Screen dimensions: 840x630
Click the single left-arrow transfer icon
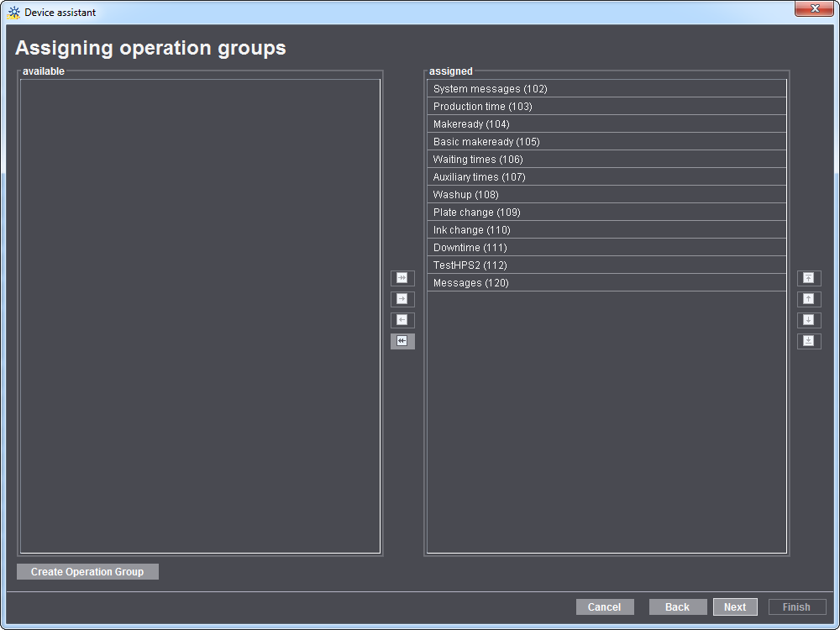pos(402,320)
